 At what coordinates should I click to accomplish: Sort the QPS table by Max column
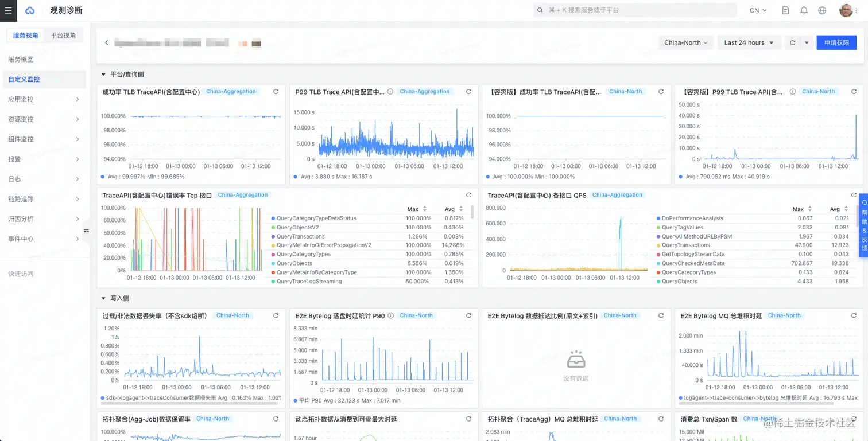tap(810, 209)
